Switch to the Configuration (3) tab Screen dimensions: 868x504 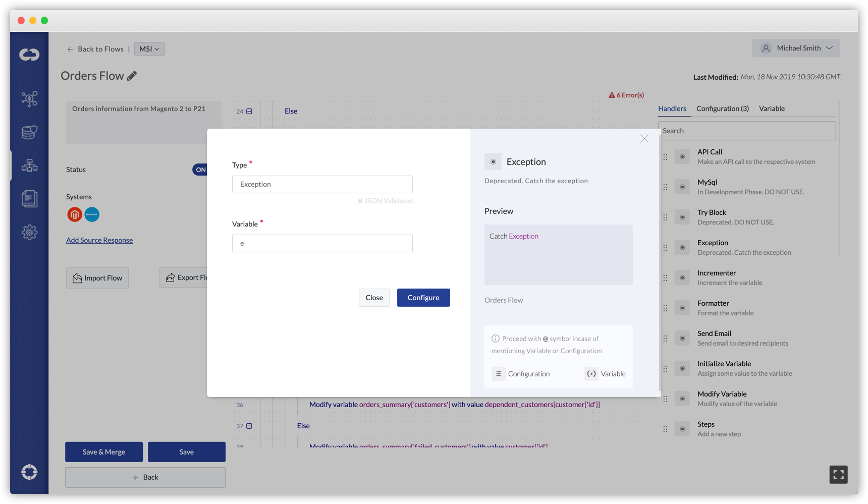723,108
